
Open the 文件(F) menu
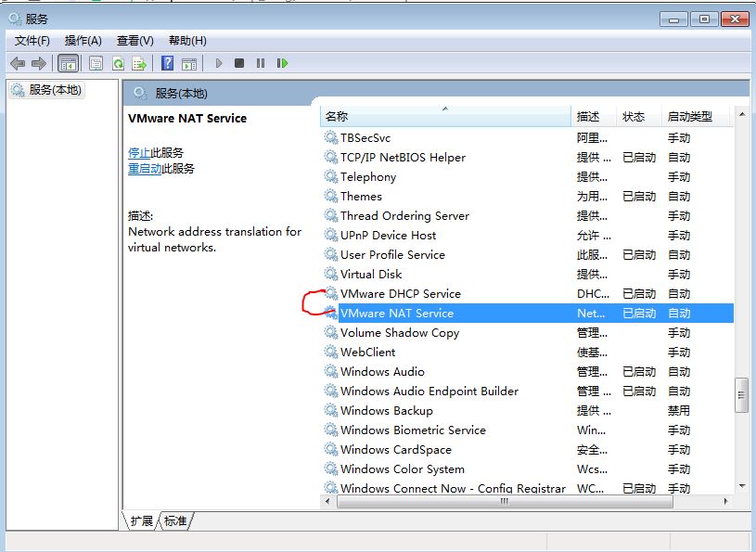click(32, 41)
